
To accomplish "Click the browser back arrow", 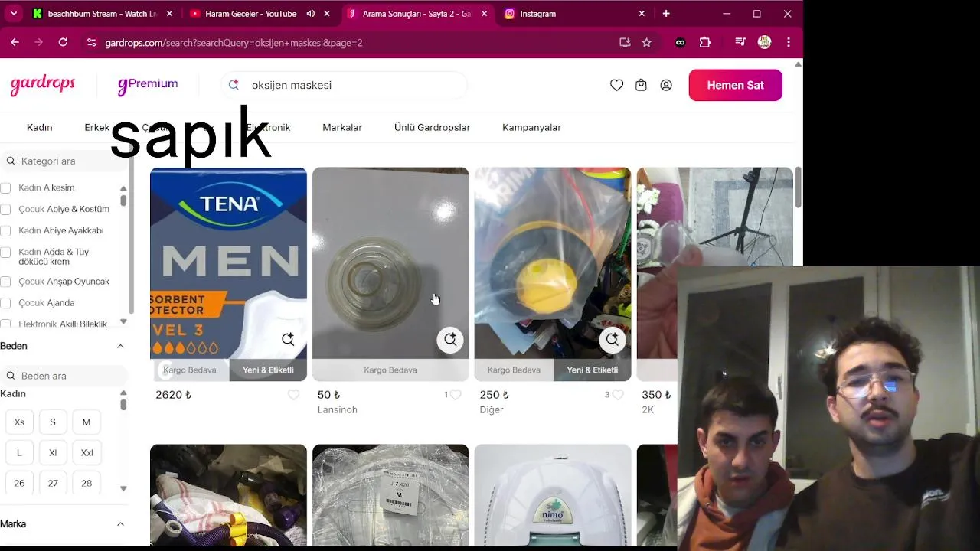I will [15, 43].
